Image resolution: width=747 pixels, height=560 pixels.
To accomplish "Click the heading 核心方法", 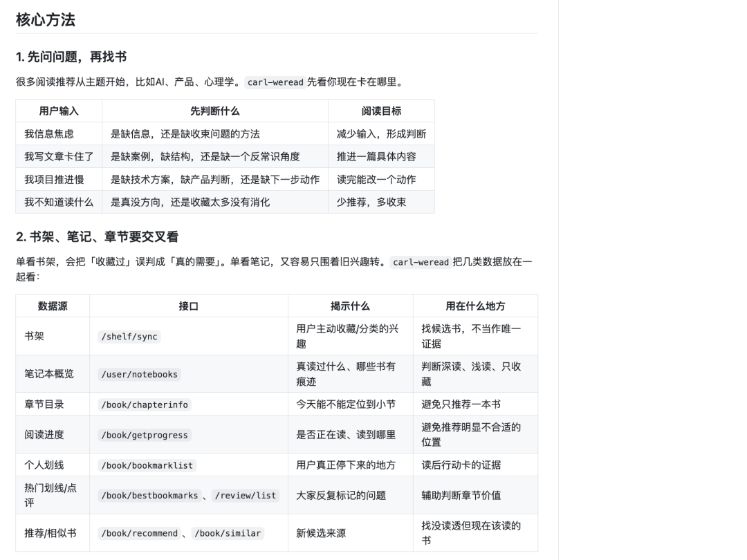I will (x=45, y=20).
